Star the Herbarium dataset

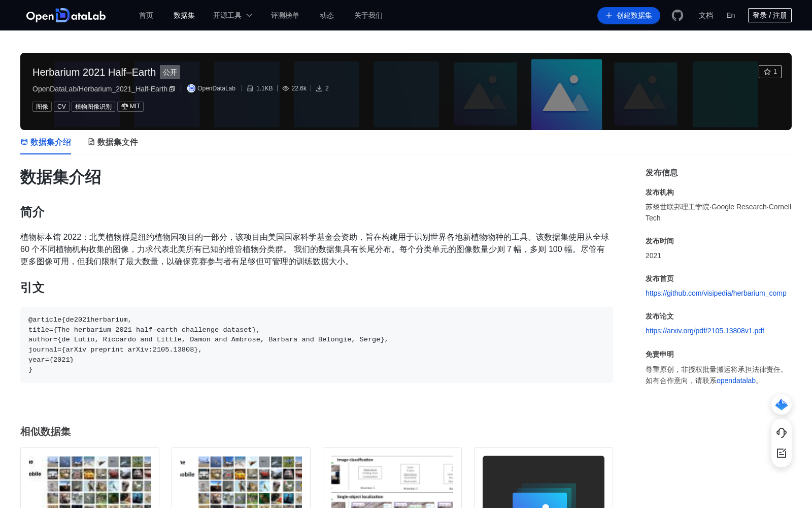coord(770,72)
